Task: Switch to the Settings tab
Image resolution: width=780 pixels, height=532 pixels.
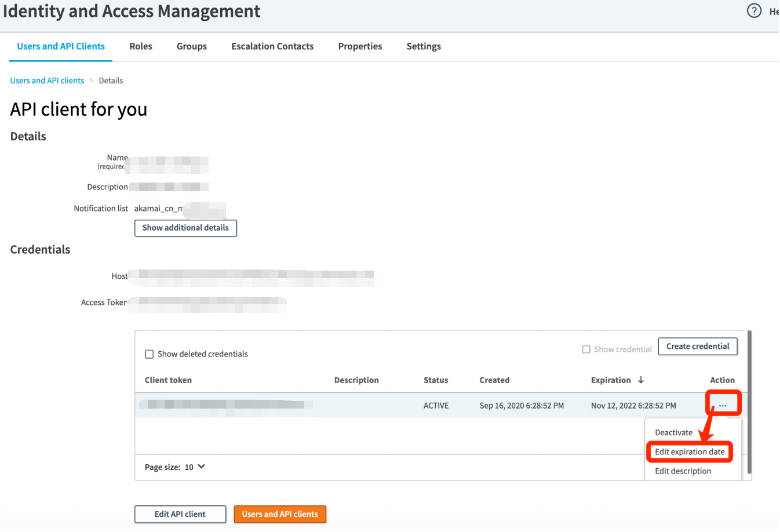Action: pos(424,46)
